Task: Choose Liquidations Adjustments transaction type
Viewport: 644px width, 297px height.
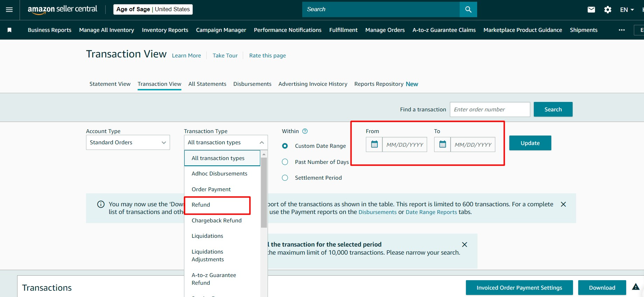Action: pos(222,255)
